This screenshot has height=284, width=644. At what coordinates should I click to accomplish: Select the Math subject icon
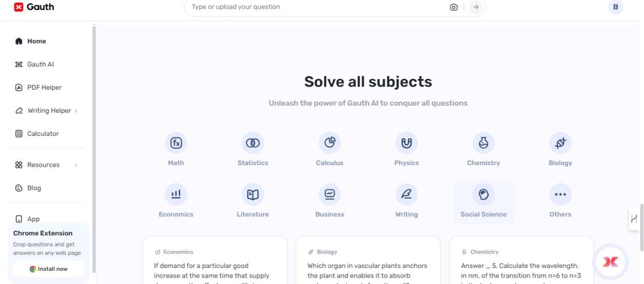(x=176, y=143)
